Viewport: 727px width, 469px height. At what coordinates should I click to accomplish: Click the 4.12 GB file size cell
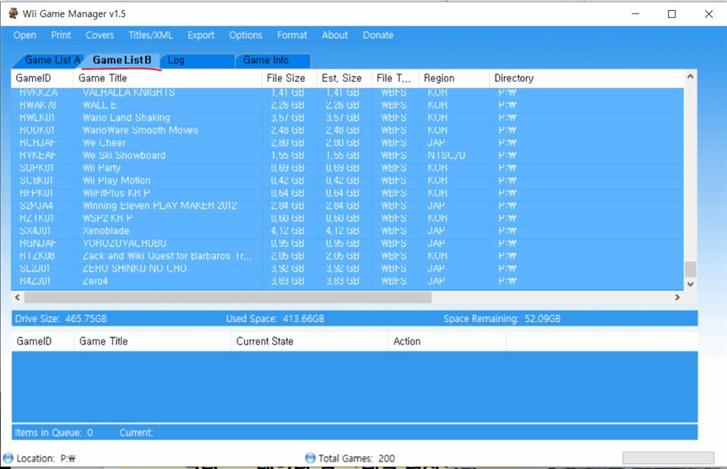point(287,231)
